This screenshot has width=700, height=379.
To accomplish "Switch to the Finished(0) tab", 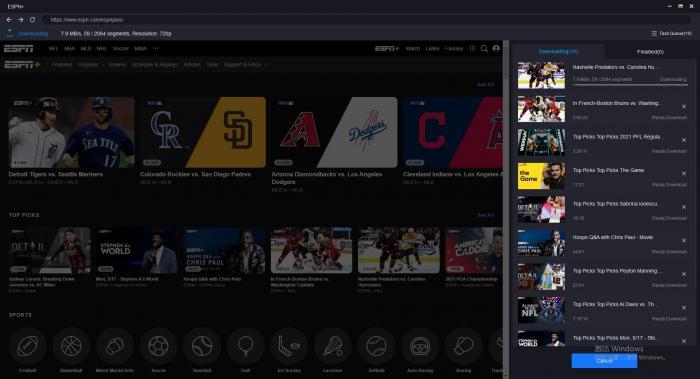I will (x=650, y=52).
